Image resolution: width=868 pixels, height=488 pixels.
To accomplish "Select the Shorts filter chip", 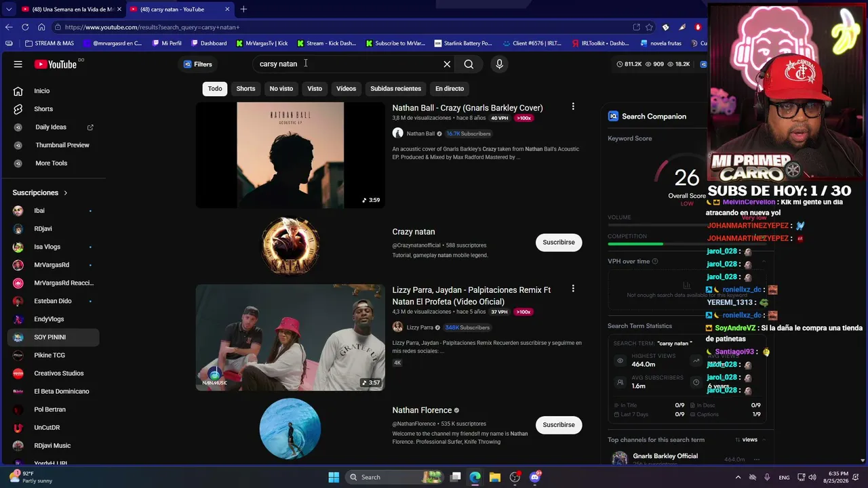I will (x=245, y=89).
